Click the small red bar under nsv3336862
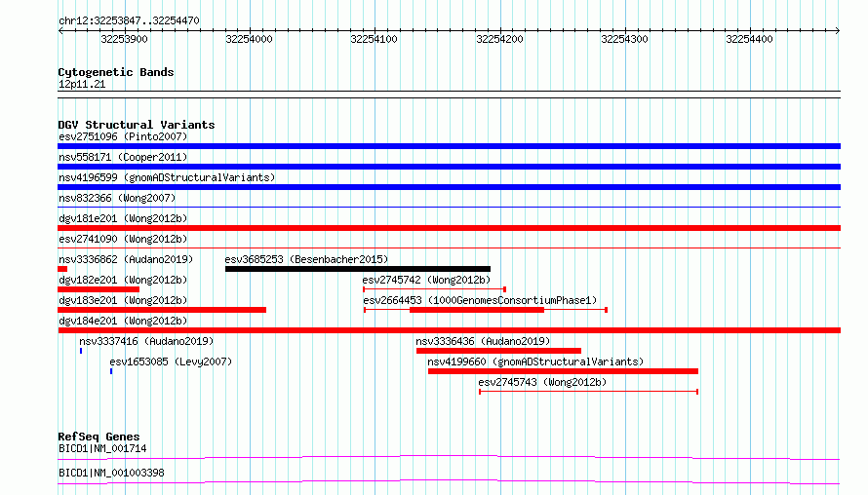This screenshot has width=868, height=495. coord(62,269)
